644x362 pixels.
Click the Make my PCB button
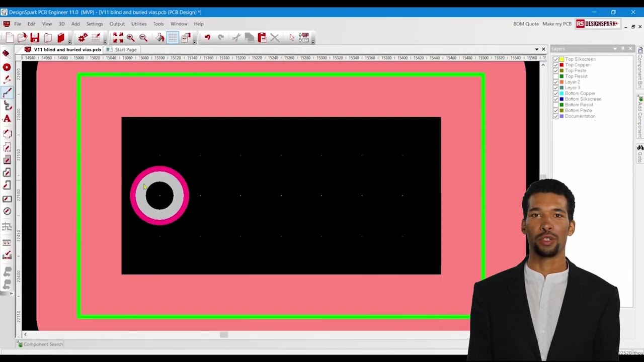point(557,24)
